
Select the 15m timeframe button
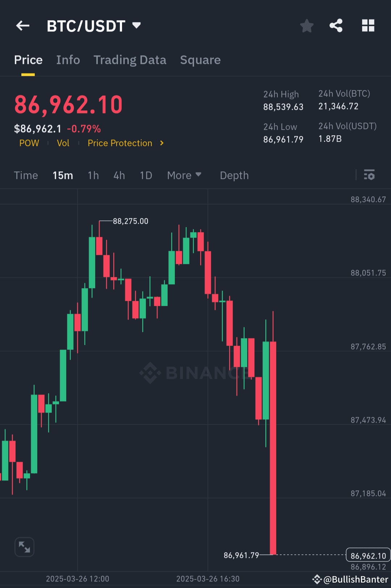pyautogui.click(x=63, y=175)
